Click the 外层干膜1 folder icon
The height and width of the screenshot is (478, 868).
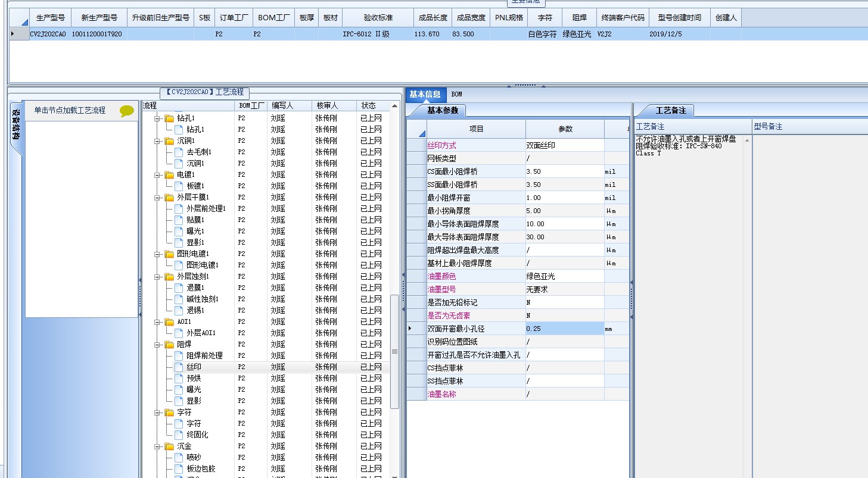point(169,198)
